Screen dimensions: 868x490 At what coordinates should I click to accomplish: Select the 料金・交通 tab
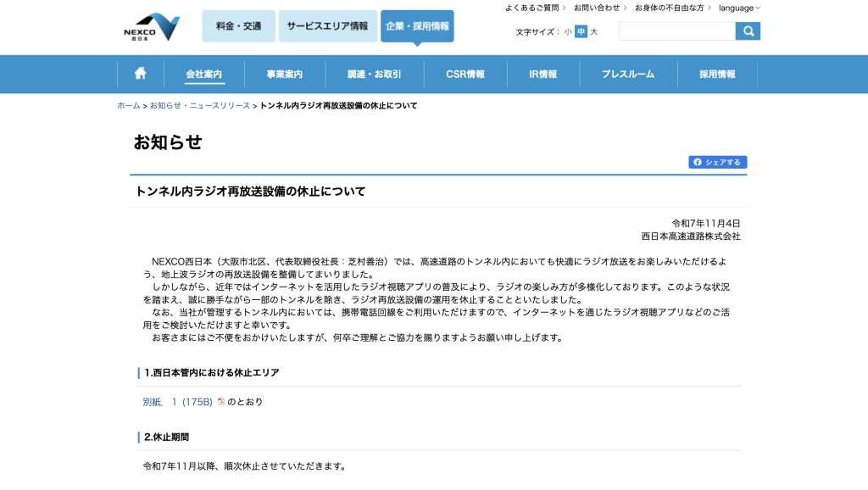pyautogui.click(x=238, y=26)
